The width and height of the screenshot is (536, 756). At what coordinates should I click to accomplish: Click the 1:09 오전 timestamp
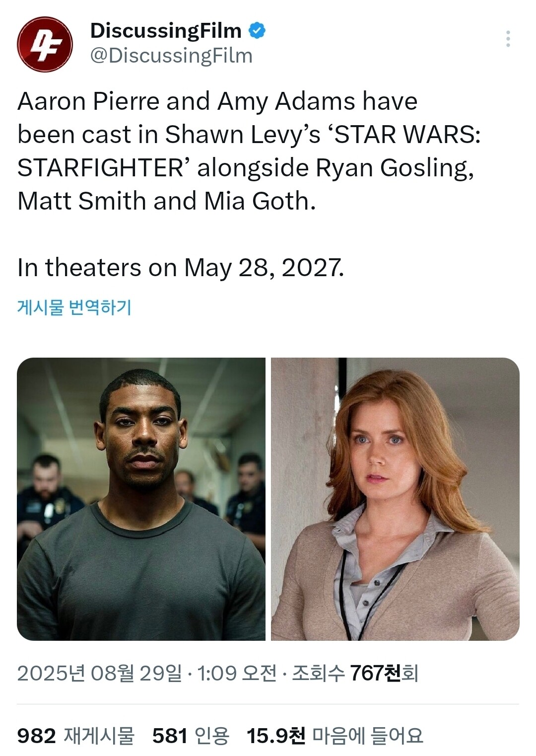click(x=237, y=674)
